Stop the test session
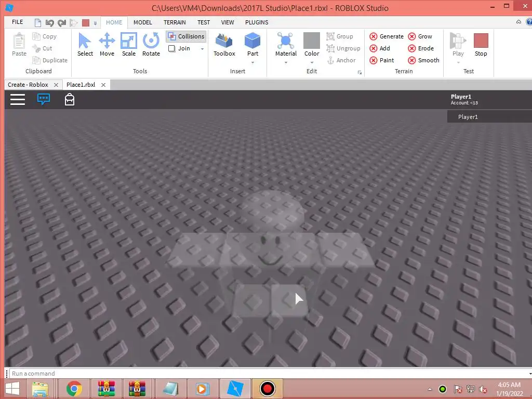Viewport: 532px width, 399px height. tap(481, 45)
